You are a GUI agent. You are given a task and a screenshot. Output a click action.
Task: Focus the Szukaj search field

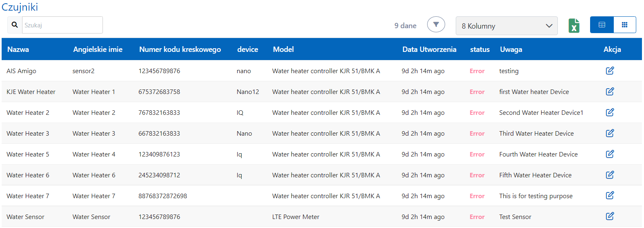62,25
